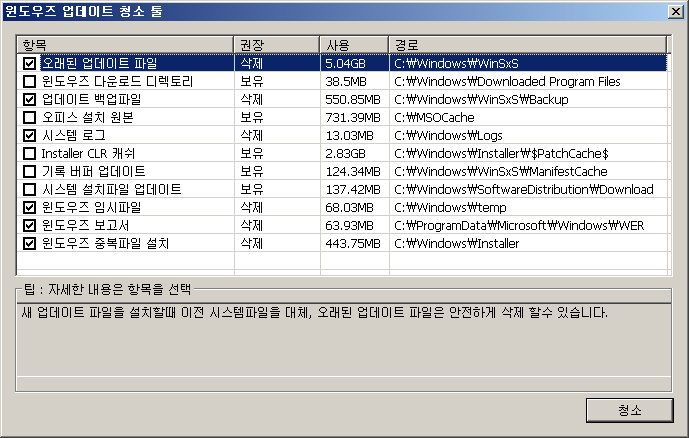Click the 보유 recommendation in Installer CLR 캐쉬 row
Screen dimensions: 689x438
click(252, 153)
